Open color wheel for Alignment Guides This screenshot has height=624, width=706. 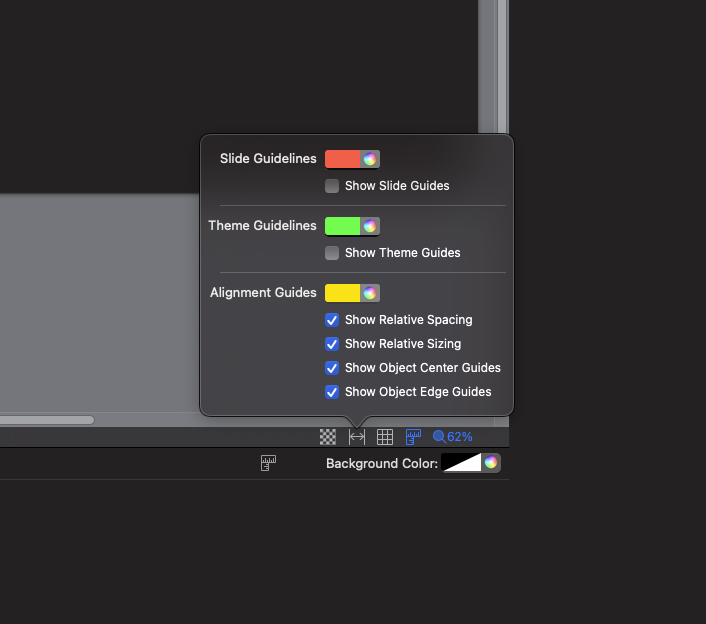click(370, 293)
